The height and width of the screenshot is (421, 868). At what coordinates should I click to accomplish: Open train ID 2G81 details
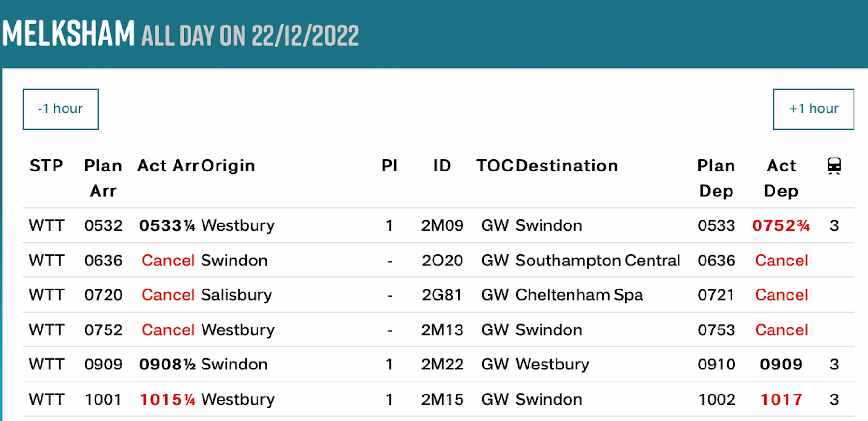442,295
